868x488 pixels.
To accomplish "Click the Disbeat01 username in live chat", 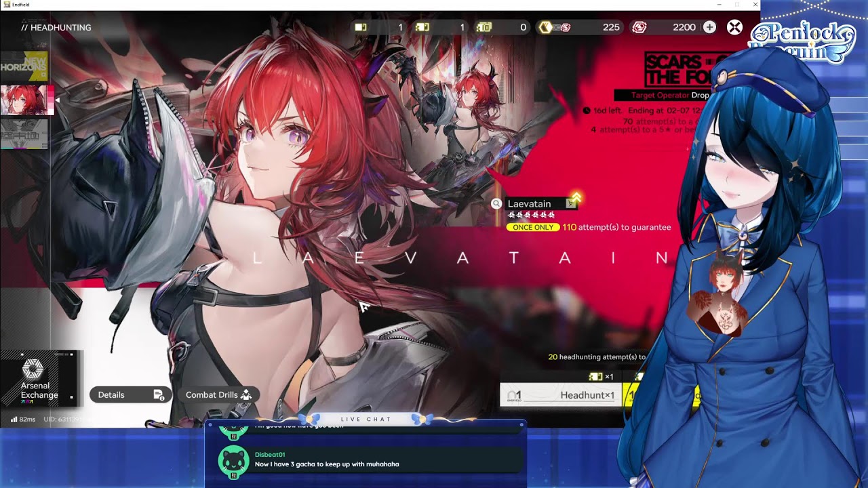I will point(270,455).
